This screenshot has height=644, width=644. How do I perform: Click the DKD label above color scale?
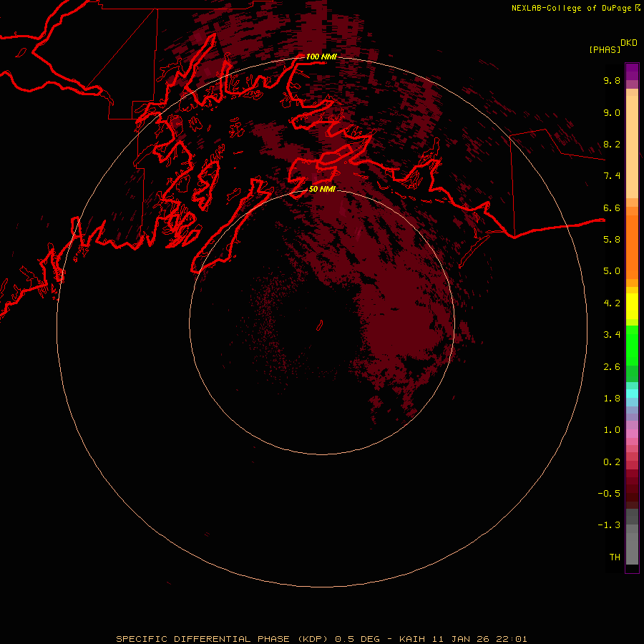629,43
